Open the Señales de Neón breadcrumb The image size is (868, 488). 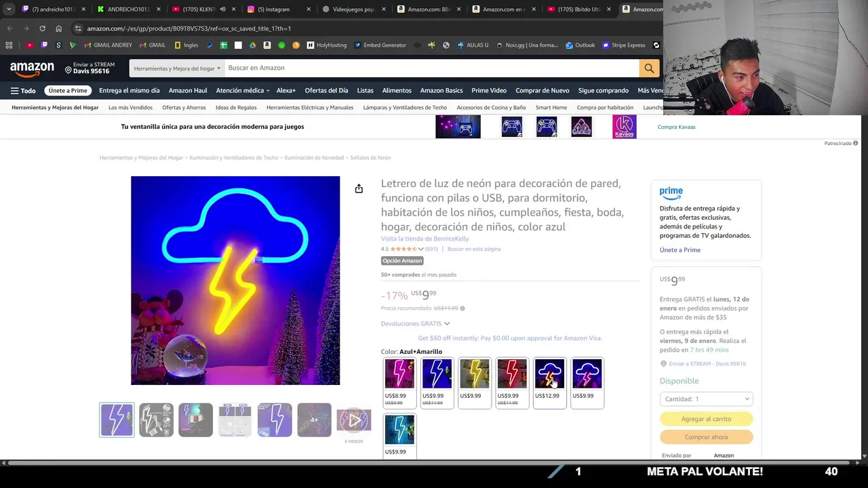point(370,157)
